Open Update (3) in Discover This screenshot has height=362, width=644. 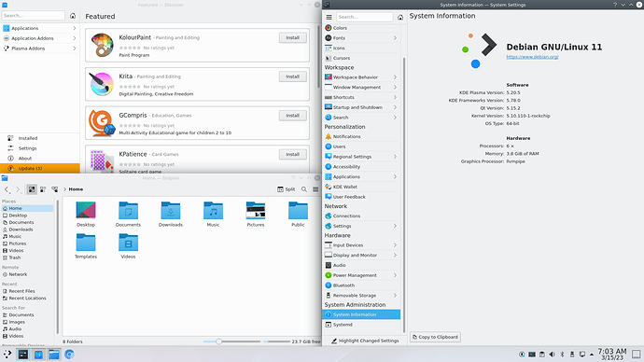pyautogui.click(x=40, y=168)
